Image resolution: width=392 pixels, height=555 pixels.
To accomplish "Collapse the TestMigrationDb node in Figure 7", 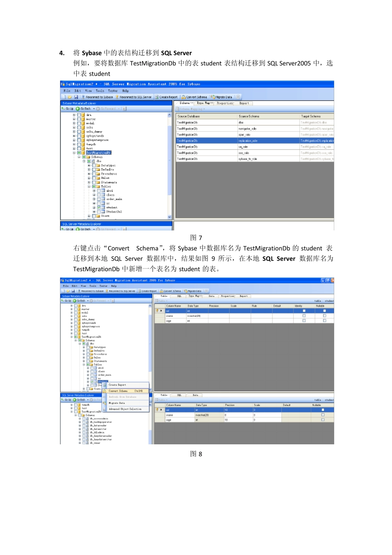I will pos(74,153).
